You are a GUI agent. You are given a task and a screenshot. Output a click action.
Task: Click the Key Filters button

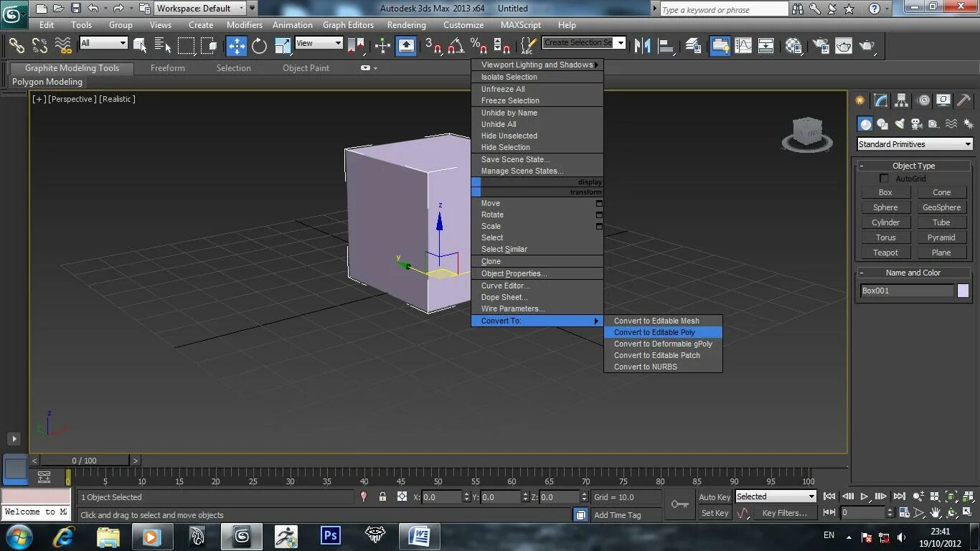pos(784,513)
